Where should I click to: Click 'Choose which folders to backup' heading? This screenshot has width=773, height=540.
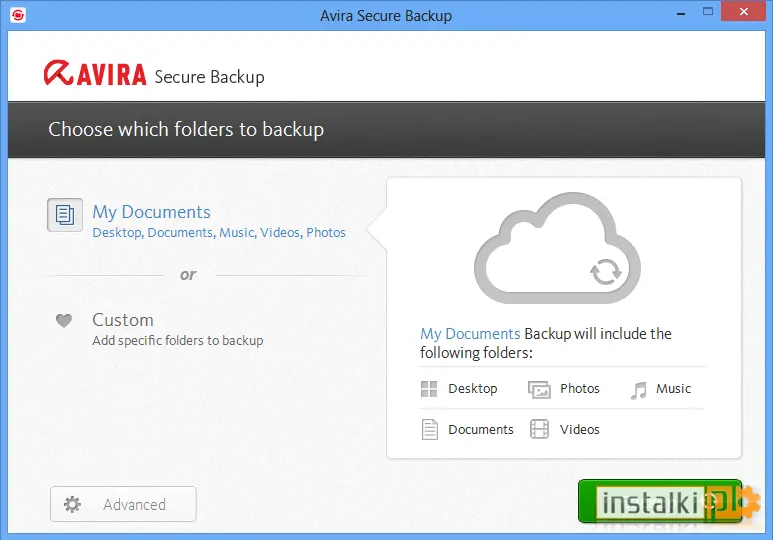pos(186,129)
